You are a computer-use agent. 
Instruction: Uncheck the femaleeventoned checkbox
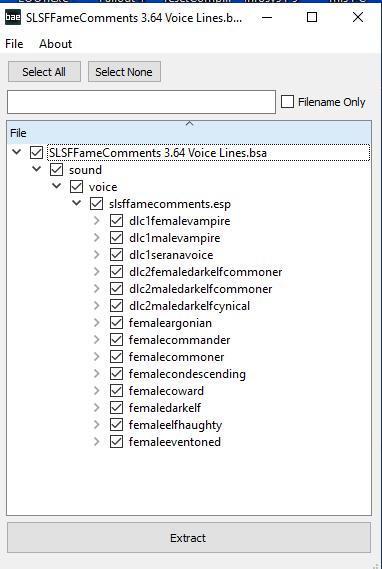pyautogui.click(x=116, y=442)
